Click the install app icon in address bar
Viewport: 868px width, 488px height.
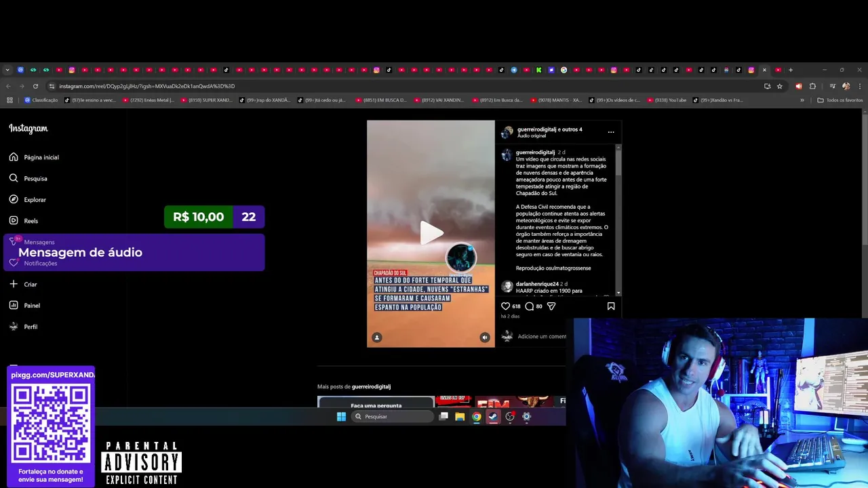767,86
